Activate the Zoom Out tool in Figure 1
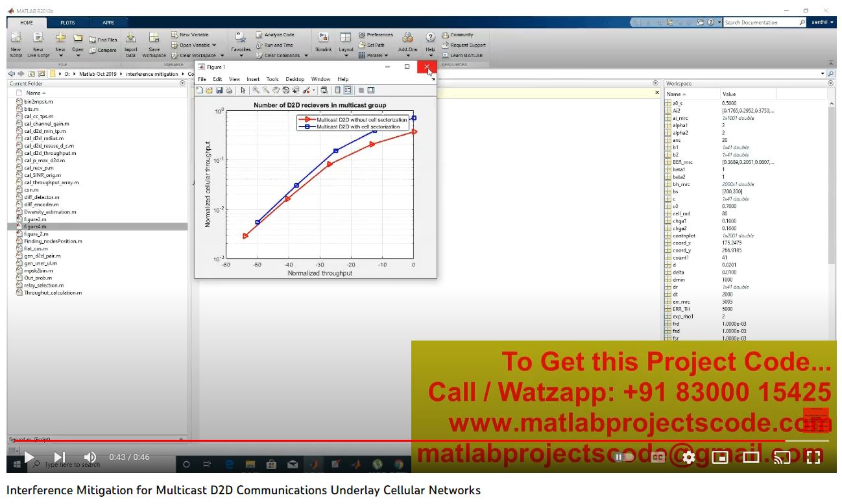Screen dimensions: 842x504 266,90
